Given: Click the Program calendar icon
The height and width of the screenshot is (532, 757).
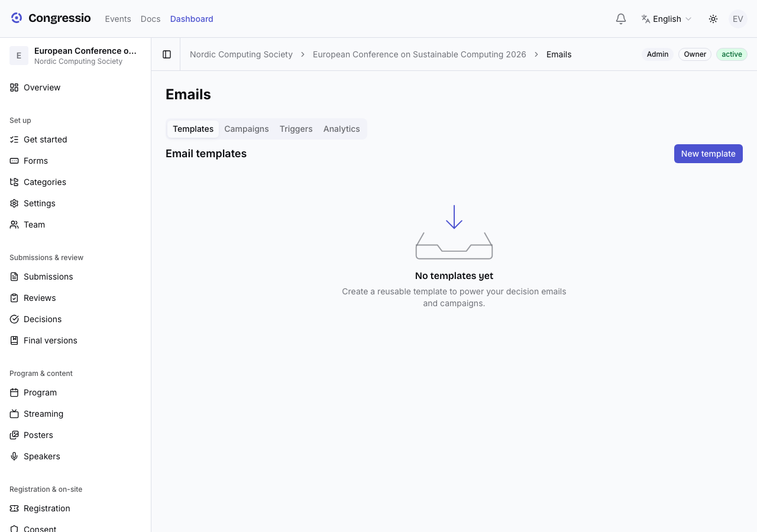Looking at the screenshot, I should (14, 392).
